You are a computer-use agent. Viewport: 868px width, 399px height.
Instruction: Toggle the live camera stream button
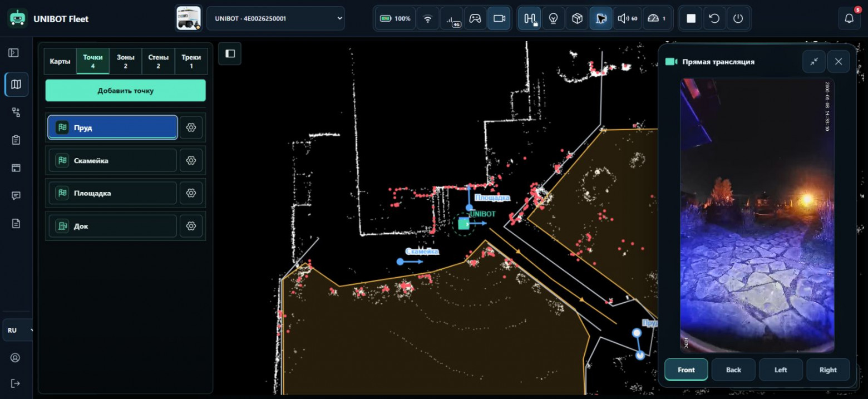pos(499,18)
